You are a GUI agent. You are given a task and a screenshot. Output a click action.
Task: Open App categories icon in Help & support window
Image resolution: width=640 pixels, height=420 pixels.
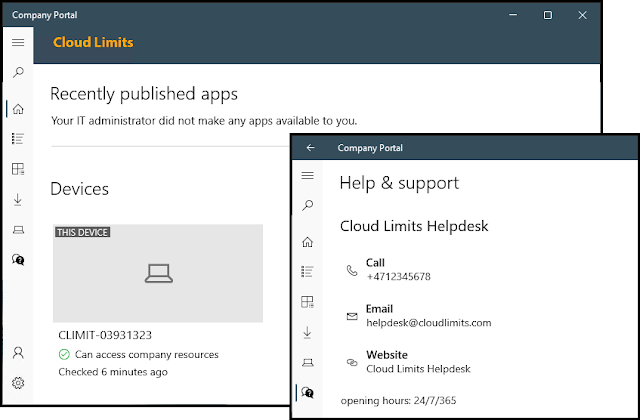tap(307, 302)
